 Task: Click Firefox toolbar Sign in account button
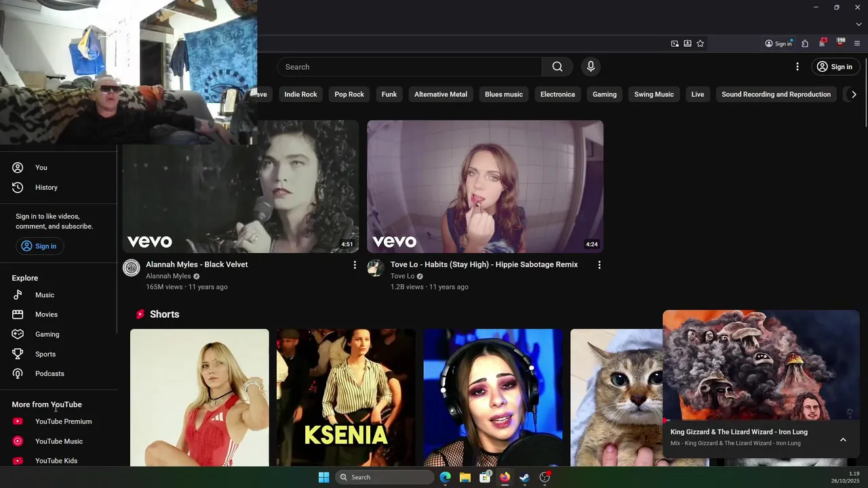[778, 43]
